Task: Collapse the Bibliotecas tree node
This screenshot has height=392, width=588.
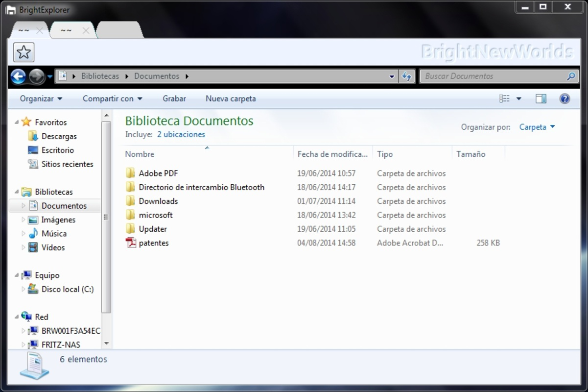Action: [x=16, y=192]
